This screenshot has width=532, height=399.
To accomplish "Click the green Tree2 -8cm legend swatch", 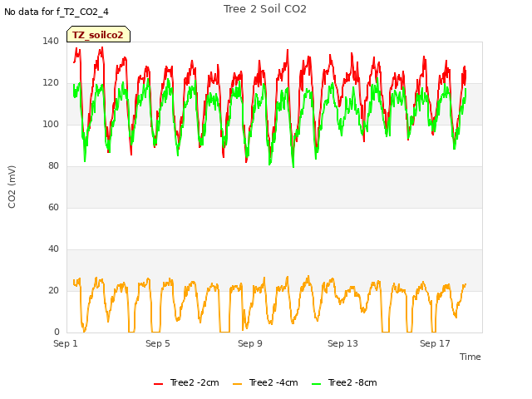I will (x=316, y=384).
